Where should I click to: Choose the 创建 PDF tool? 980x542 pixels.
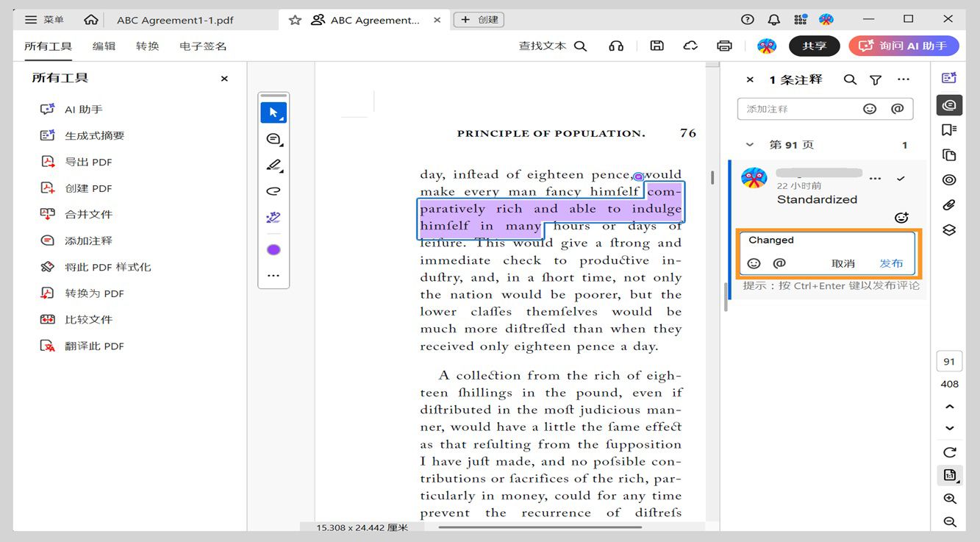76,188
